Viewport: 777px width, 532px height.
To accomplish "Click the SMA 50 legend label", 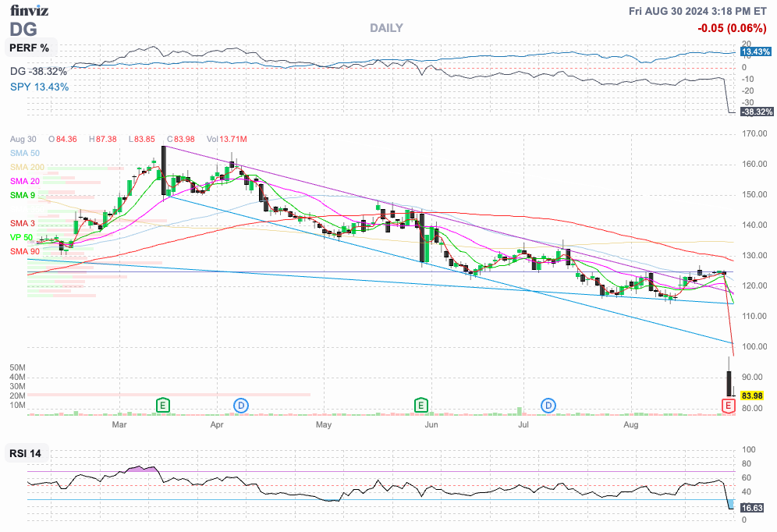I will click(x=25, y=153).
